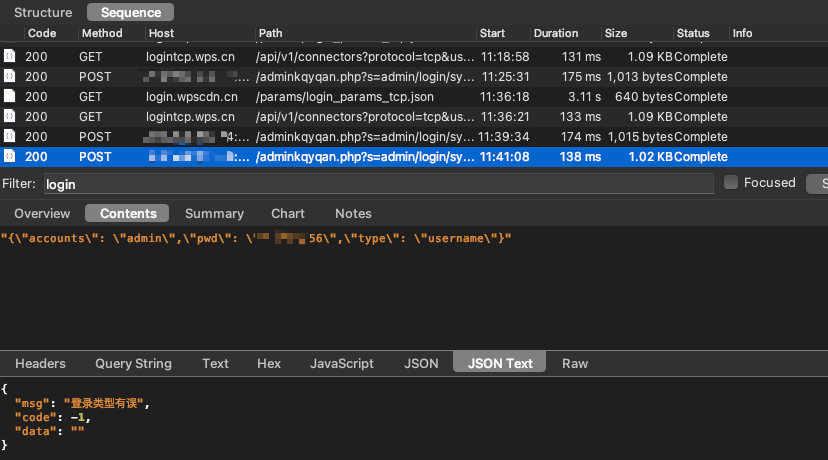Click the 11:39:34 start time

point(503,137)
